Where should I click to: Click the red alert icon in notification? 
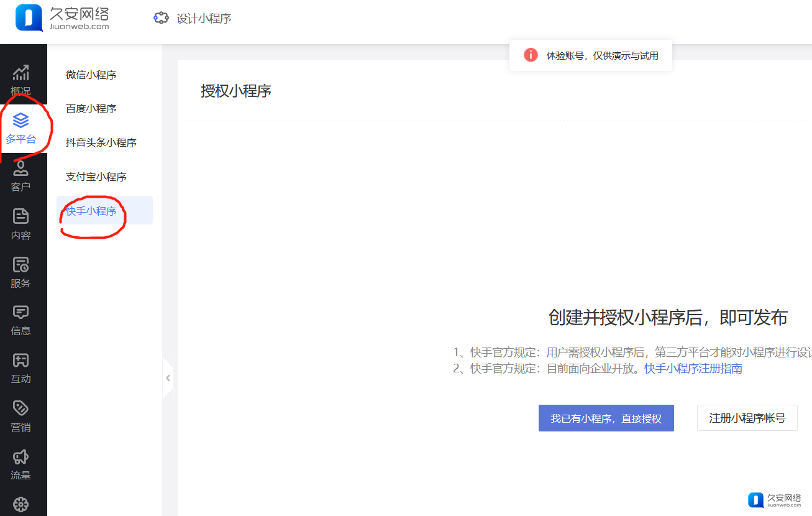[x=531, y=55]
